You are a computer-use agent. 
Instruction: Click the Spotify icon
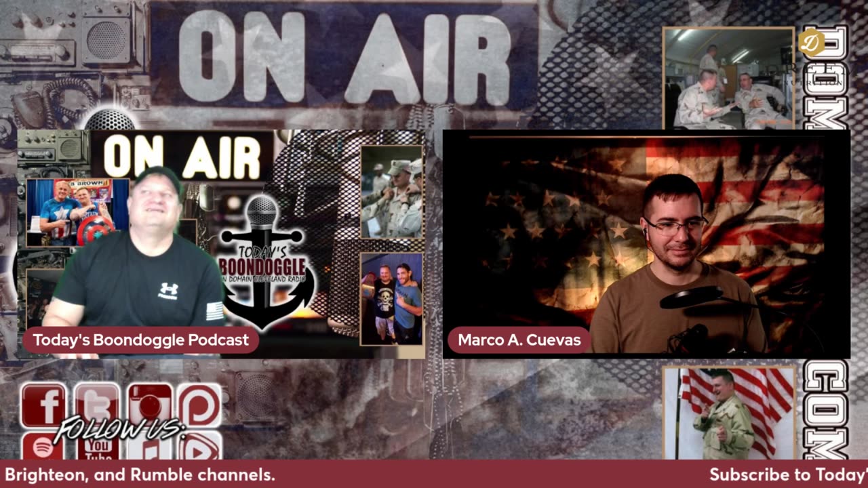43,446
